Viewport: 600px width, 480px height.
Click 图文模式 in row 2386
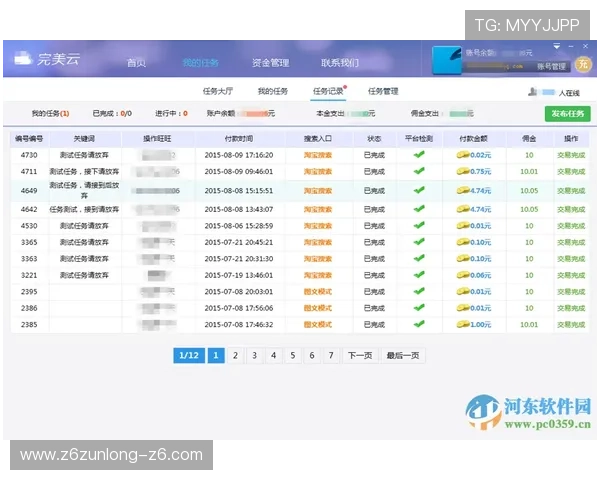pos(318,308)
